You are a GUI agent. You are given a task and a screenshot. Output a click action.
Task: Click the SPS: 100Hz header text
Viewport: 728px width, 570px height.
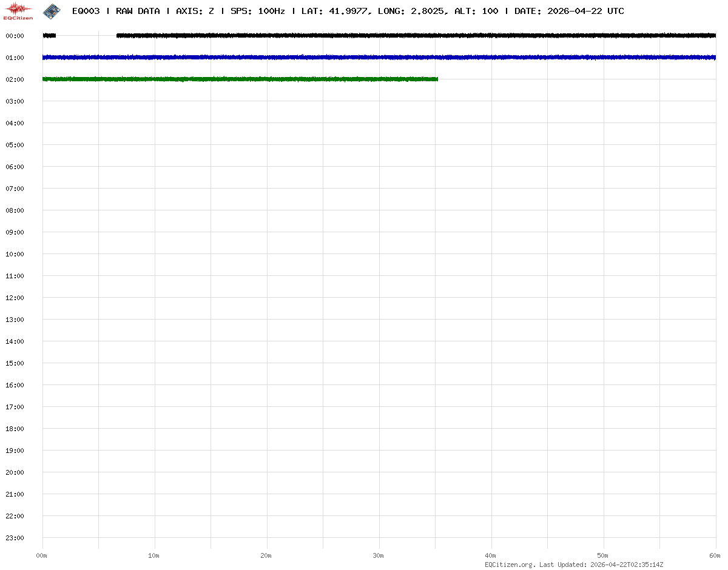click(x=258, y=11)
